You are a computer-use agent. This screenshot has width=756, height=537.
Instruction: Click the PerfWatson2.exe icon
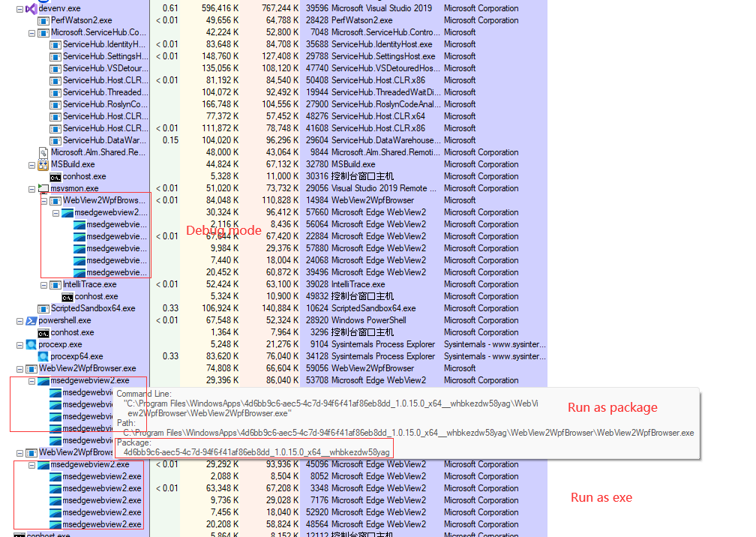click(x=43, y=20)
